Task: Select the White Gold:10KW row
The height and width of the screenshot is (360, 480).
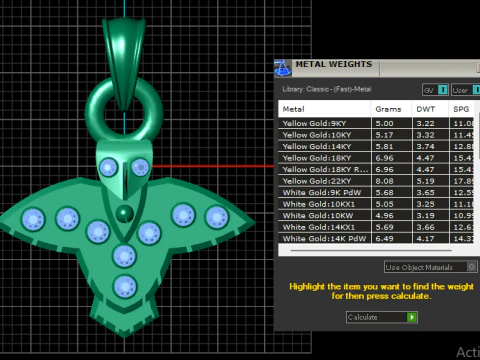Action: 376,215
